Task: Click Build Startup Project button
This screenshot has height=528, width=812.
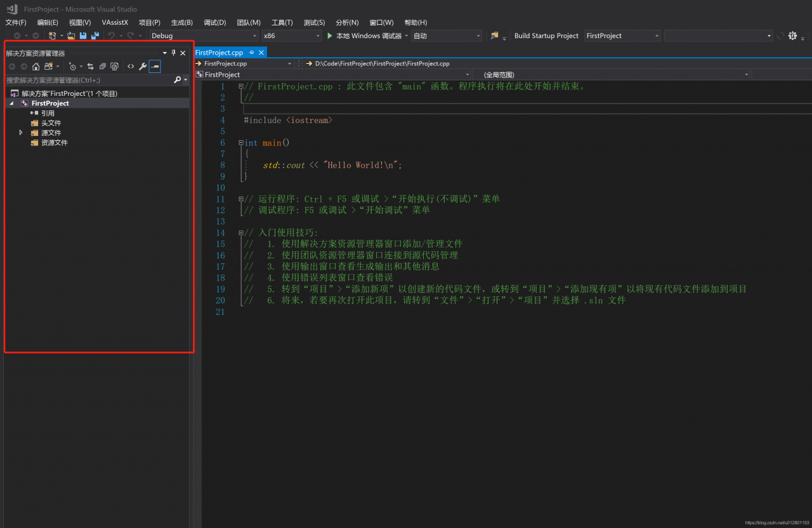Action: [546, 36]
